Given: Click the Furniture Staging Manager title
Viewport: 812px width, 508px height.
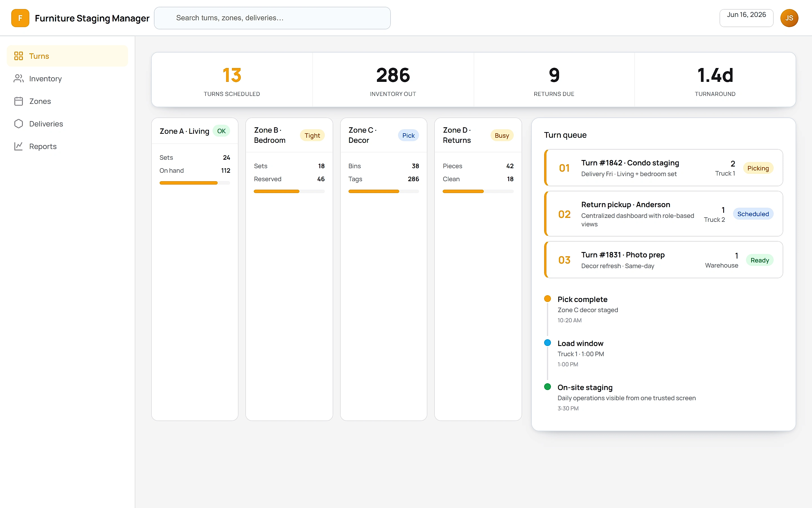Looking at the screenshot, I should [x=92, y=18].
